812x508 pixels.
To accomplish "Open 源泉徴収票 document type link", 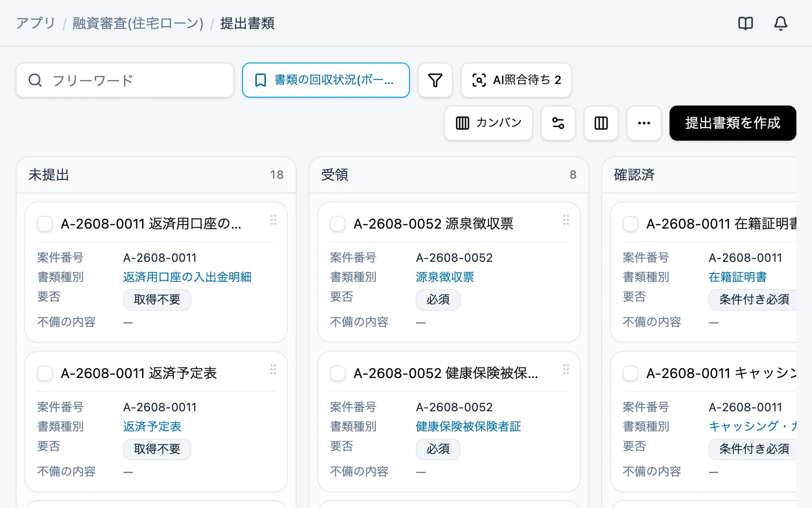I will [x=445, y=277].
